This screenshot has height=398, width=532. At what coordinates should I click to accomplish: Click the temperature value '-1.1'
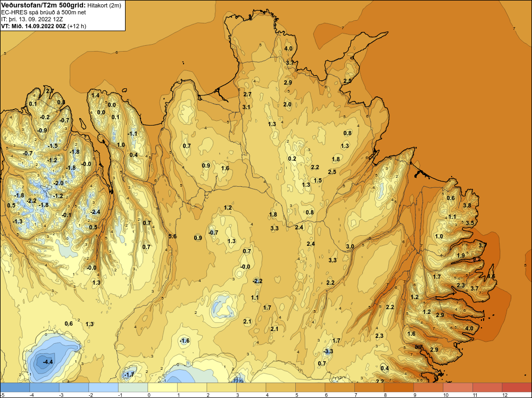point(132,134)
